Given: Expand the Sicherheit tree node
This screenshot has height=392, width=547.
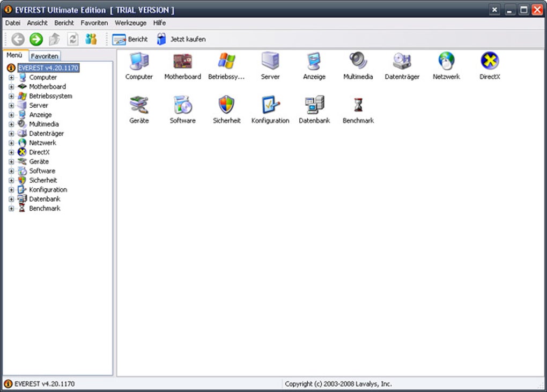Looking at the screenshot, I should click(x=11, y=181).
